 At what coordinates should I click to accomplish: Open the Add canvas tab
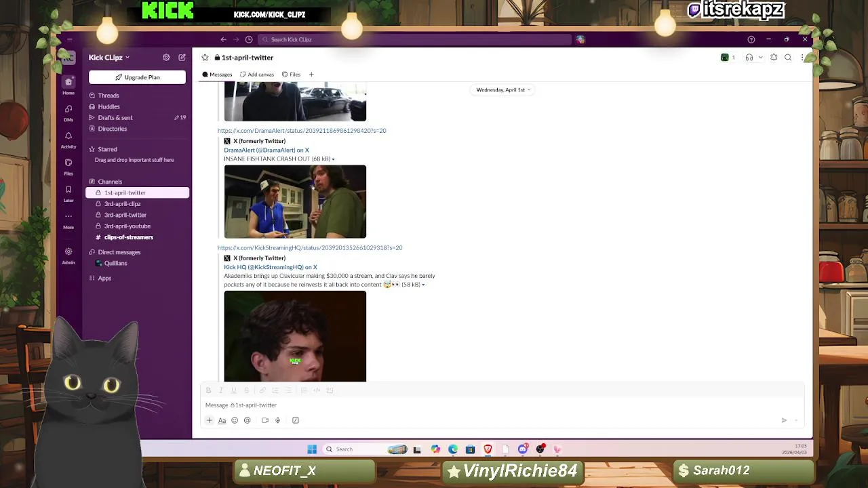(x=257, y=75)
